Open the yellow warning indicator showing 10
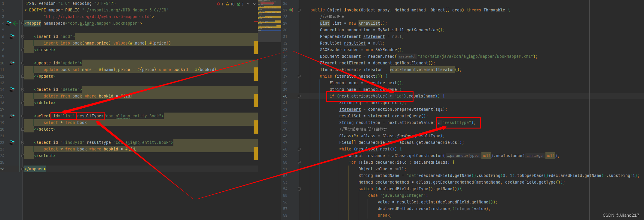644x220 pixels. pyautogui.click(x=230, y=4)
